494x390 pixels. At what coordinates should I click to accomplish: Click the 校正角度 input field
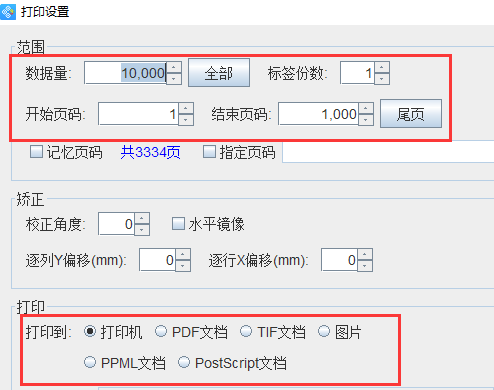[x=116, y=224]
